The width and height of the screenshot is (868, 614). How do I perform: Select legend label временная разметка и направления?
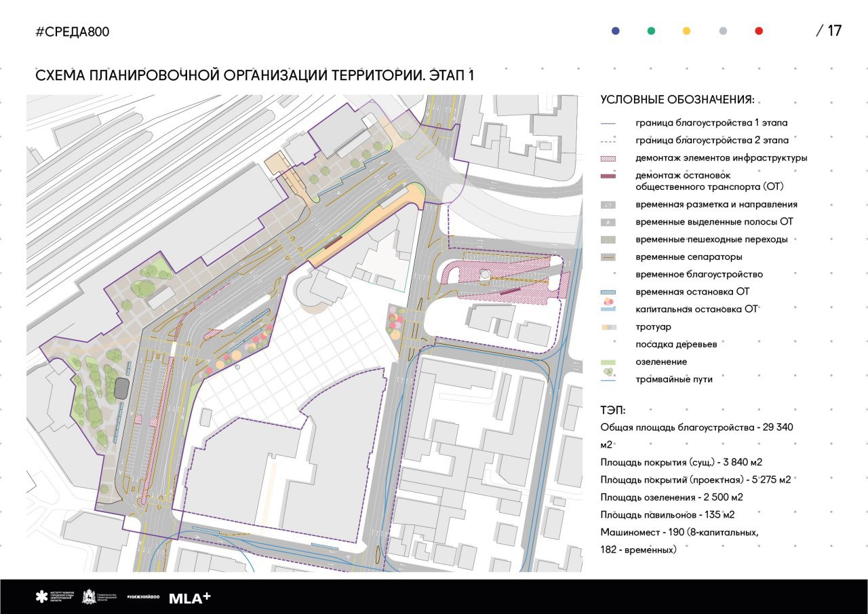tap(716, 204)
